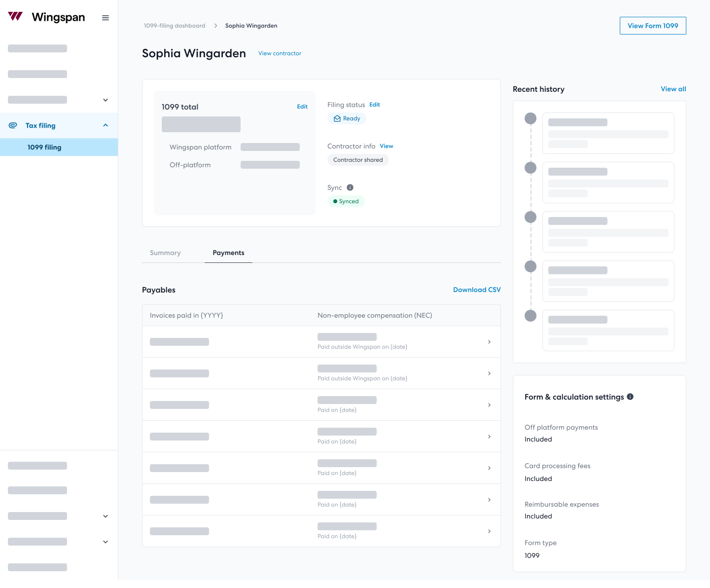Click View Form 1099 button
The width and height of the screenshot is (710, 588).
[x=653, y=26]
